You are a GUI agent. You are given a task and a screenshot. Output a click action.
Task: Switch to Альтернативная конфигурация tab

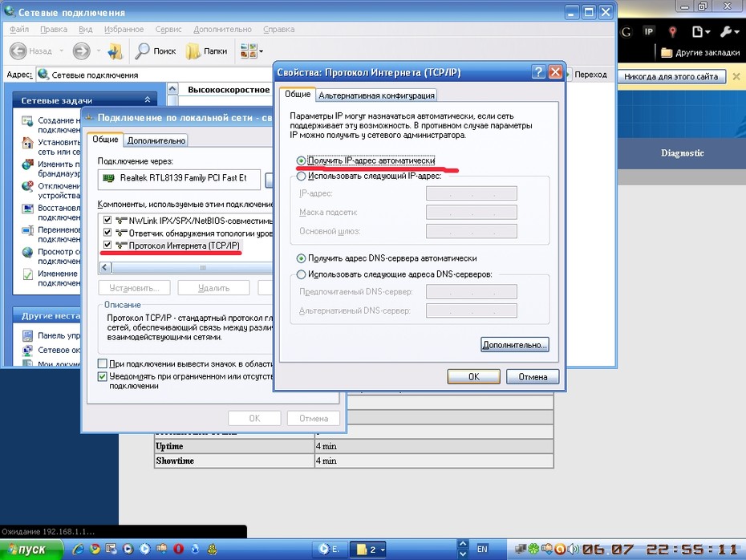(376, 95)
